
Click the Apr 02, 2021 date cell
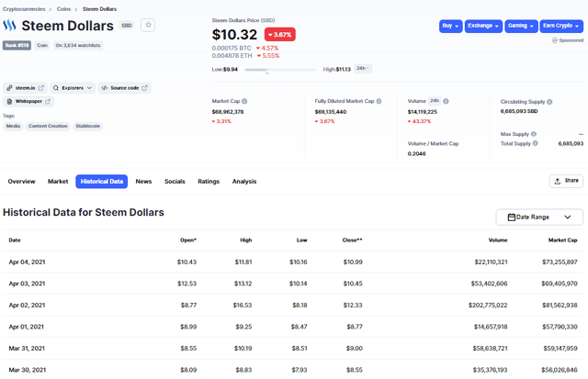27,306
